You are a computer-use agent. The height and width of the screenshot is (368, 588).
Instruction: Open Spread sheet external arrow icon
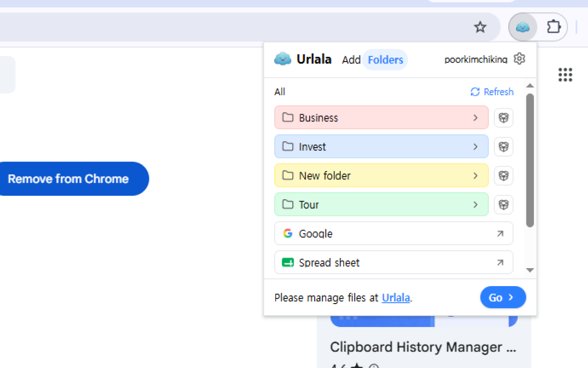tap(500, 263)
